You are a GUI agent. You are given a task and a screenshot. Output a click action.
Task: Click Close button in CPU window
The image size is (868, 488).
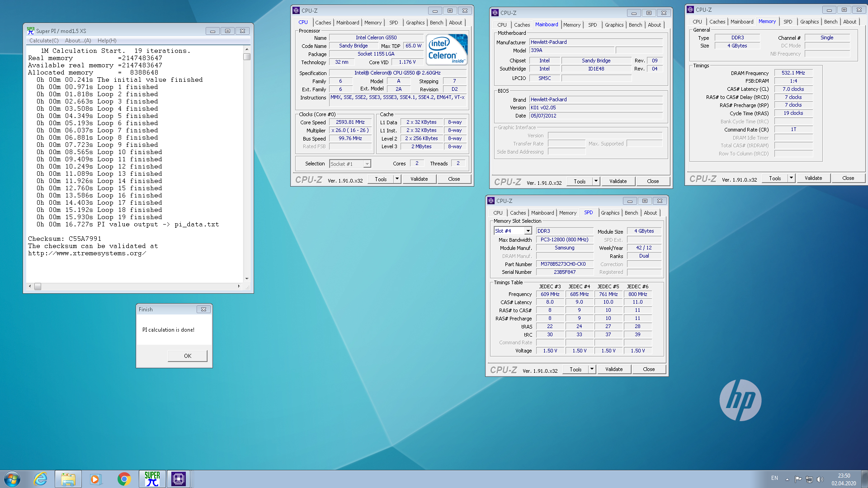454,179
